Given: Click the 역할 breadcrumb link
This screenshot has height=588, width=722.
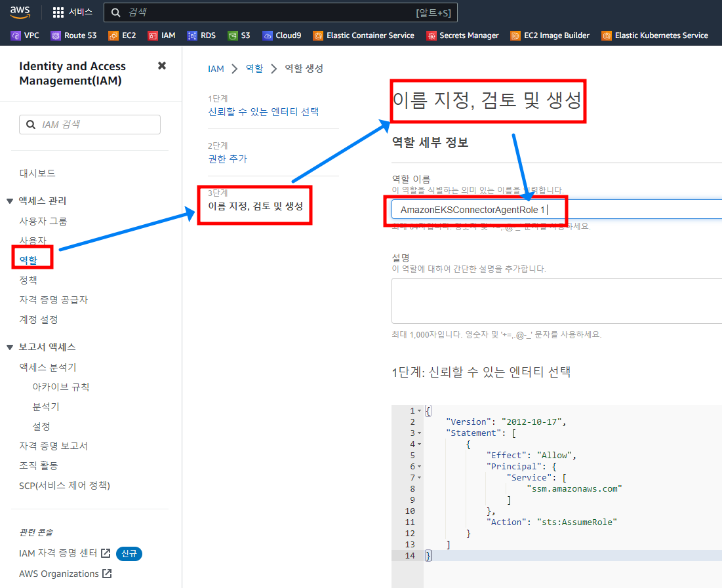Looking at the screenshot, I should [x=254, y=69].
